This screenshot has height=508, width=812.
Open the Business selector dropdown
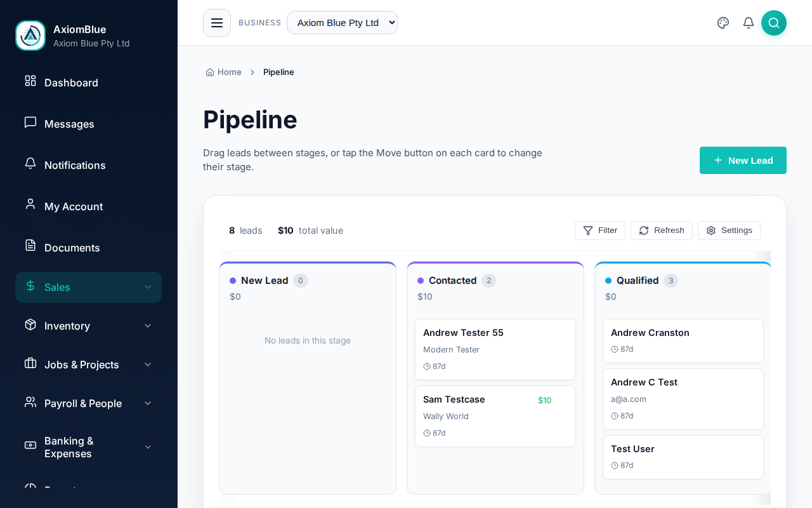click(x=342, y=23)
